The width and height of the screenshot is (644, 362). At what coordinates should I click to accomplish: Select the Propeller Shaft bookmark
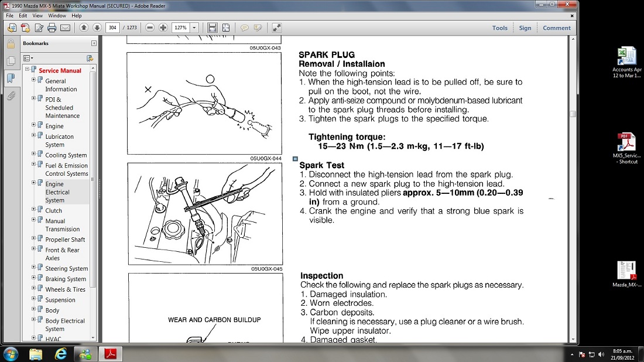click(65, 240)
